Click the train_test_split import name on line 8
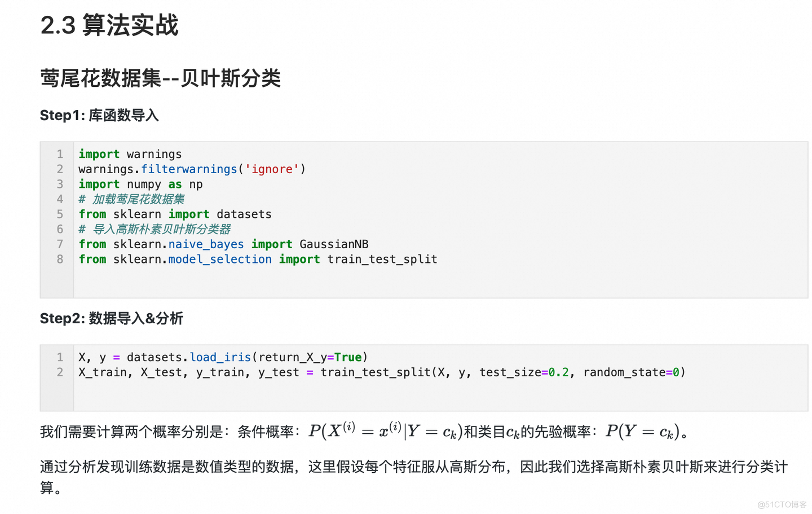Image resolution: width=812 pixels, height=514 pixels. coord(382,259)
